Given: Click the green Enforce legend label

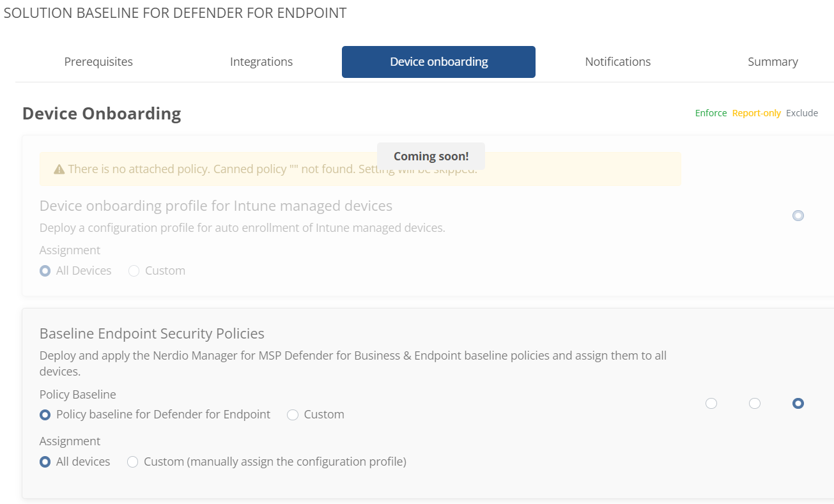Looking at the screenshot, I should point(711,113).
